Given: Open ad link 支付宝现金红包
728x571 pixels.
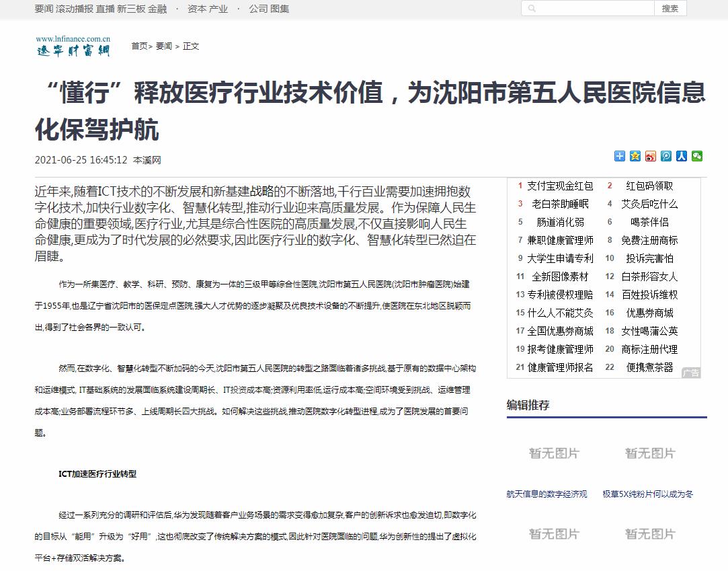Looking at the screenshot, I should [560, 186].
